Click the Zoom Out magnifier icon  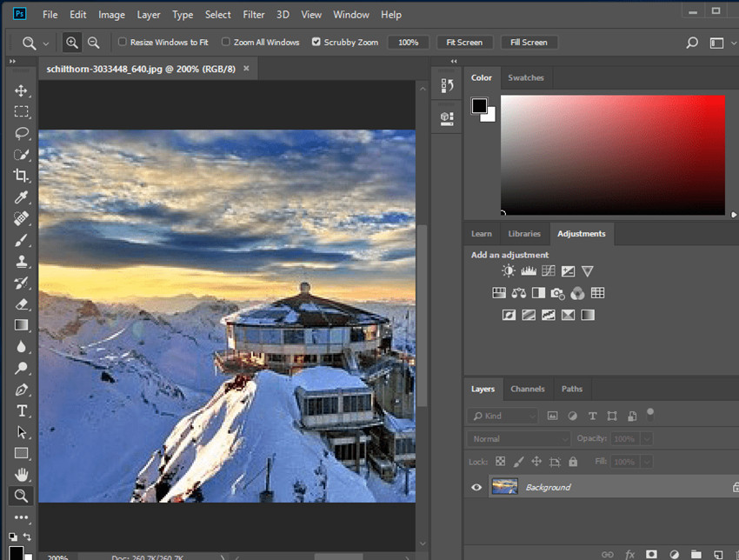coord(93,43)
